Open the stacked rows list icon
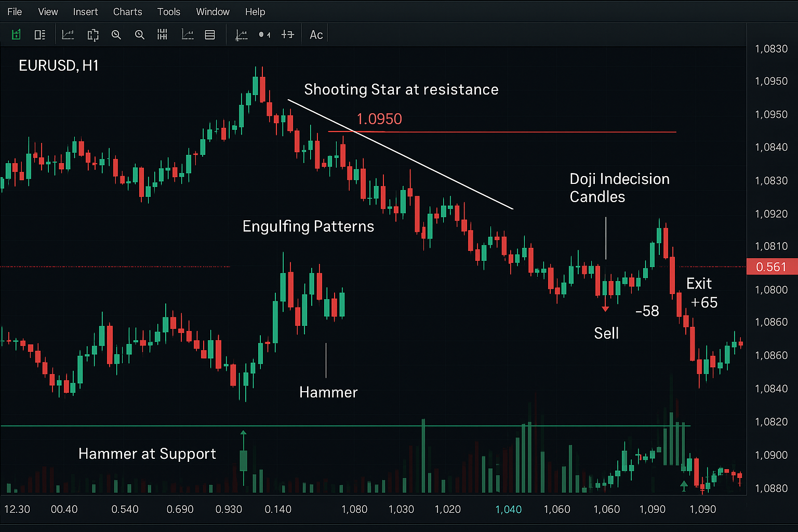798x532 pixels. click(x=210, y=35)
